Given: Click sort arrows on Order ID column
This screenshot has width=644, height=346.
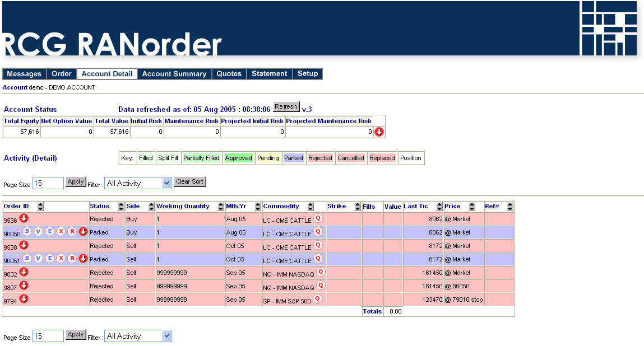Looking at the screenshot, I should pos(40,207).
